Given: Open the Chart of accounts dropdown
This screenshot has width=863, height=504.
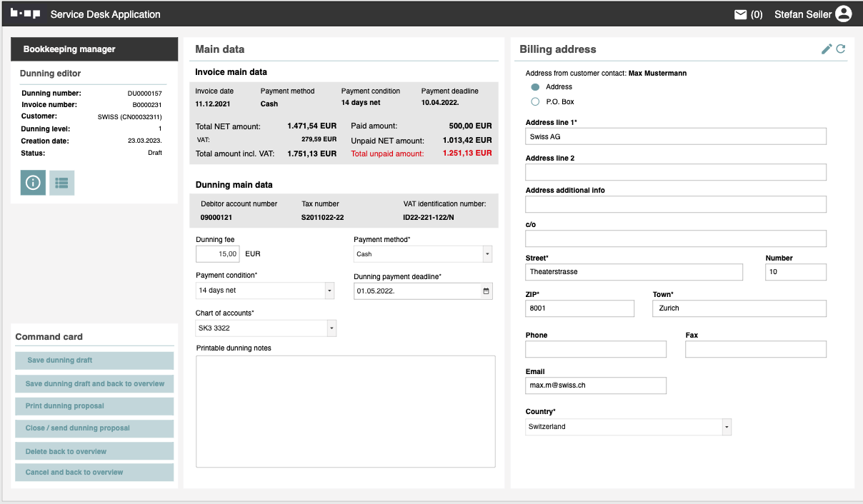Looking at the screenshot, I should [x=331, y=328].
